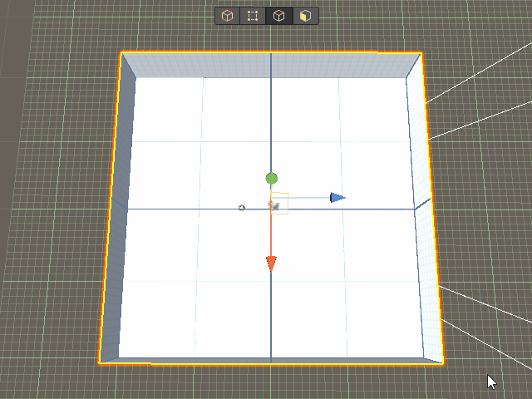The width and height of the screenshot is (532, 399).
Task: Click the yellow plane handle at gizmo center
Action: click(x=280, y=202)
